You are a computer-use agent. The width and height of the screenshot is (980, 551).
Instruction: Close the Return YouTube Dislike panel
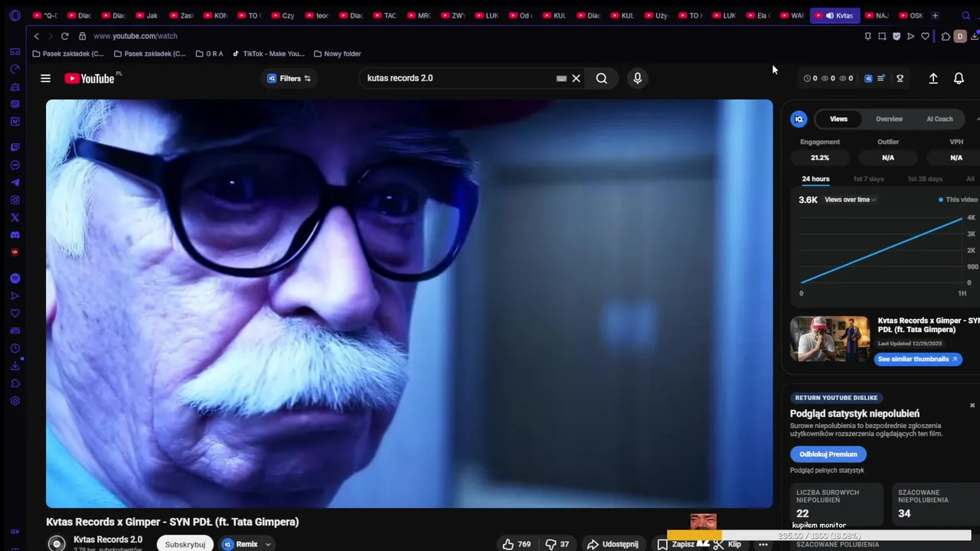pyautogui.click(x=972, y=405)
